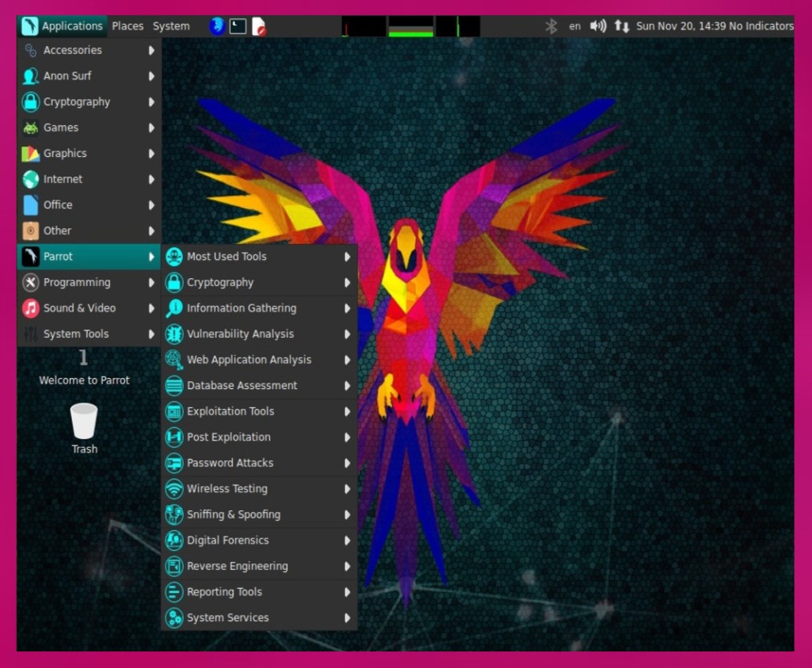The image size is (812, 668).
Task: Click the Accessories category icon
Action: 31,50
